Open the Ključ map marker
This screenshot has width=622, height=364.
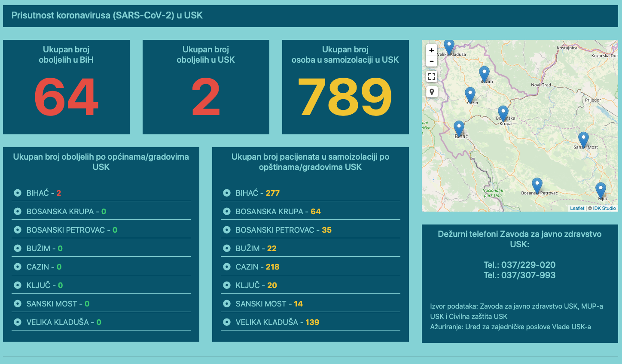click(x=601, y=190)
